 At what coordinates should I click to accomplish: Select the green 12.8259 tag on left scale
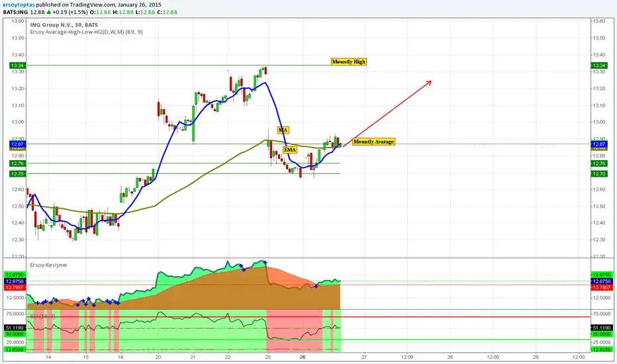pos(15,349)
